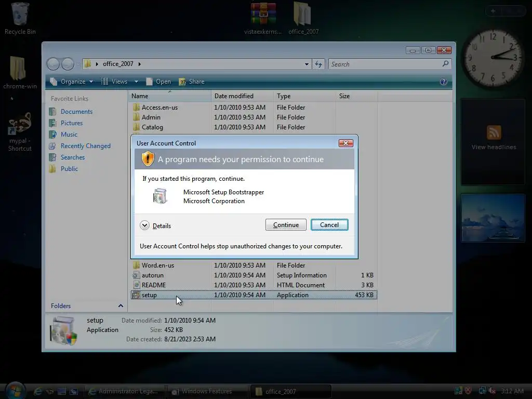
Task: Open Music favorite link
Action: pyautogui.click(x=69, y=135)
